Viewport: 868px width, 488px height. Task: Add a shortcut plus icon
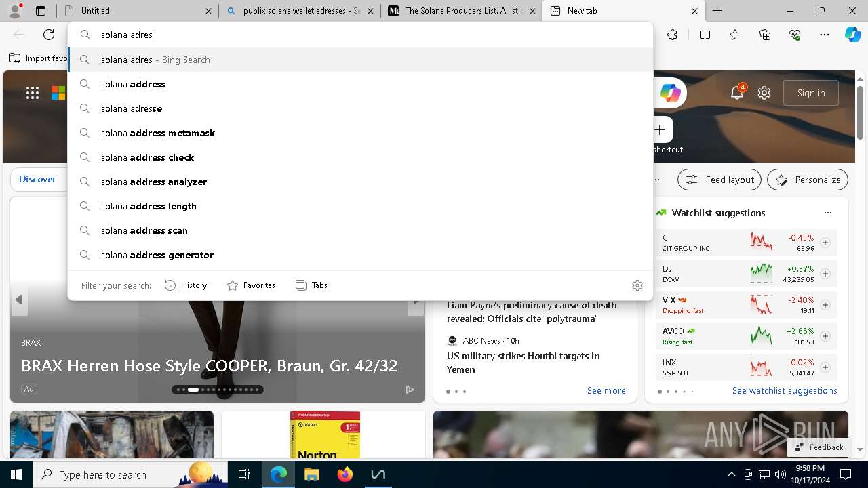(x=660, y=129)
